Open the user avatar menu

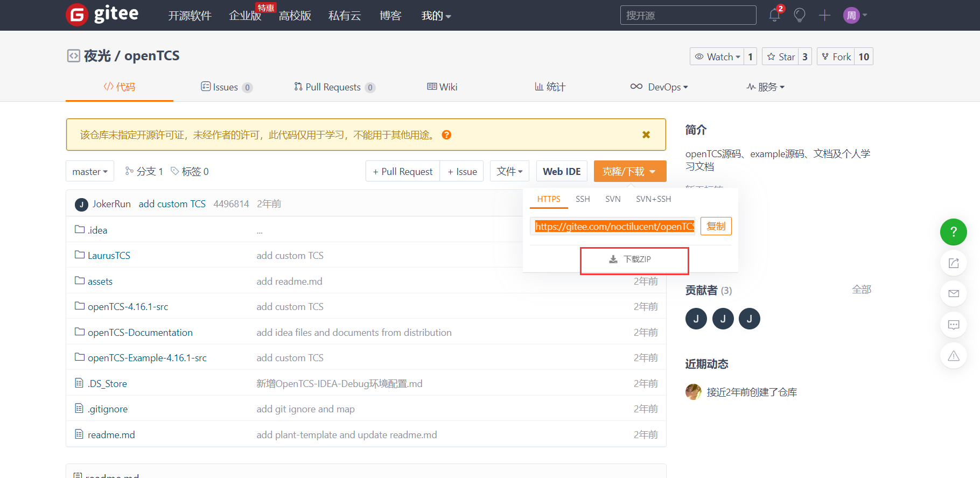click(855, 15)
